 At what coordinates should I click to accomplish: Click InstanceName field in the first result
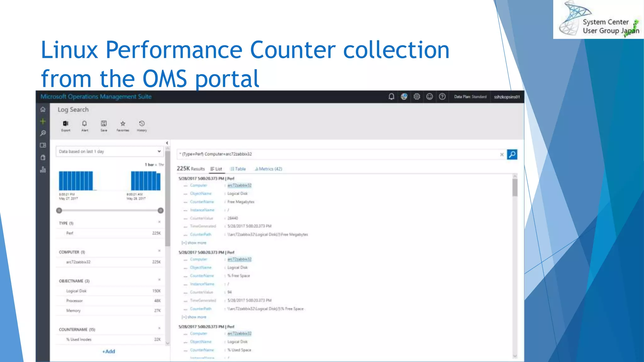(203, 210)
